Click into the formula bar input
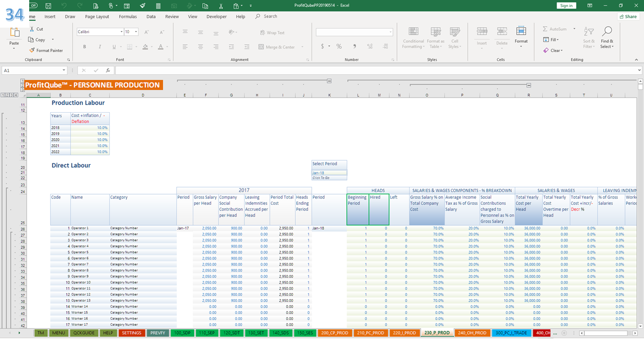Image resolution: width=644 pixels, height=362 pixels. 377,70
